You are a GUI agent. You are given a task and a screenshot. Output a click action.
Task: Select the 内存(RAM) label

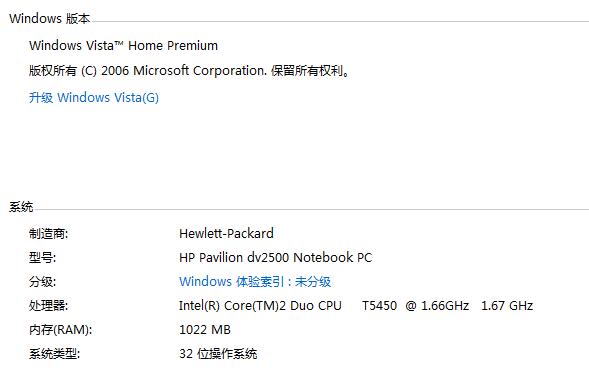click(x=60, y=330)
